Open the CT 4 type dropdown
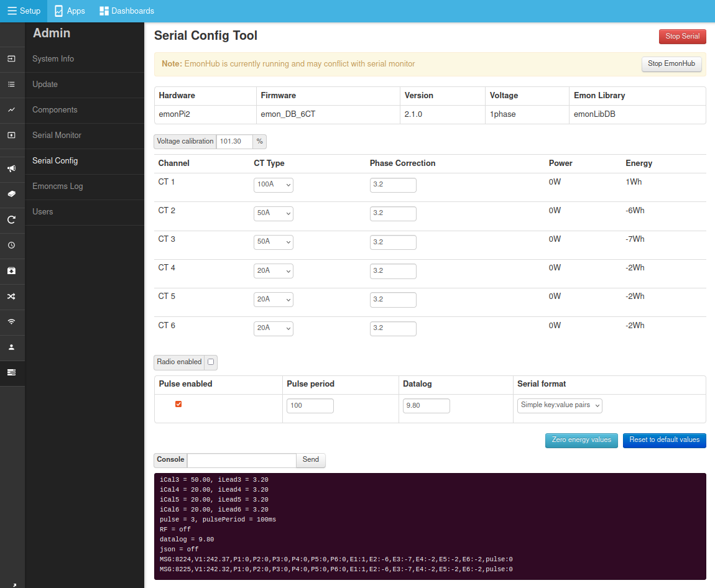This screenshot has height=588, width=715. pos(273,271)
